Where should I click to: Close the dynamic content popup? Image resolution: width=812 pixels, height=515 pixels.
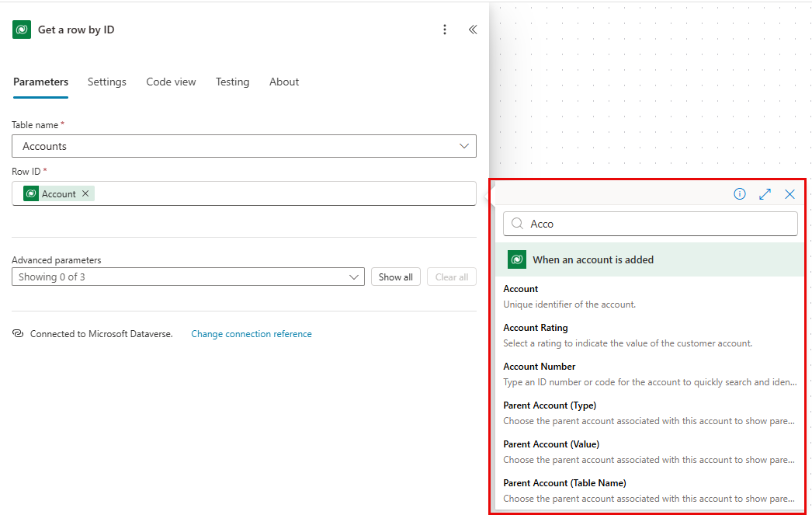(789, 193)
